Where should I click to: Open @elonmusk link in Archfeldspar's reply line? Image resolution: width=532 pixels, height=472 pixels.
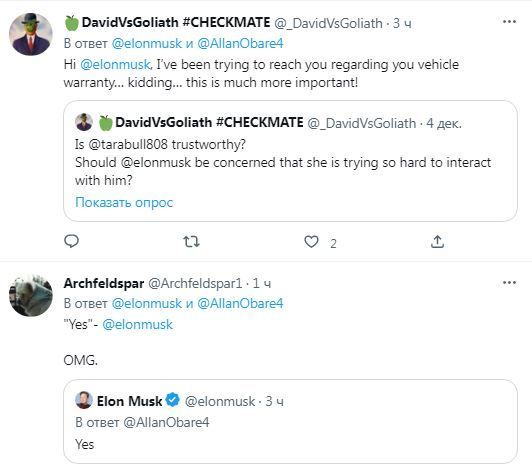coord(147,303)
